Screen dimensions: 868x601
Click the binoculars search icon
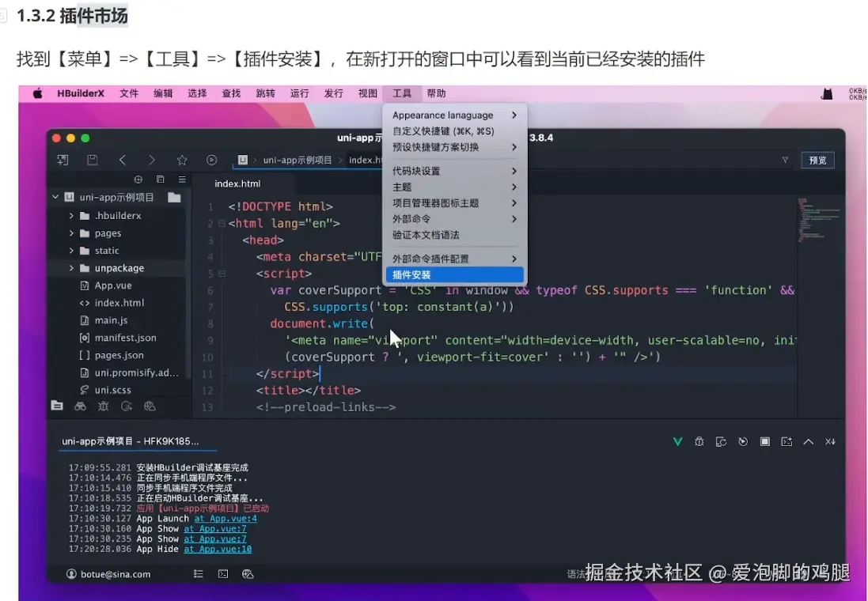pos(80,406)
